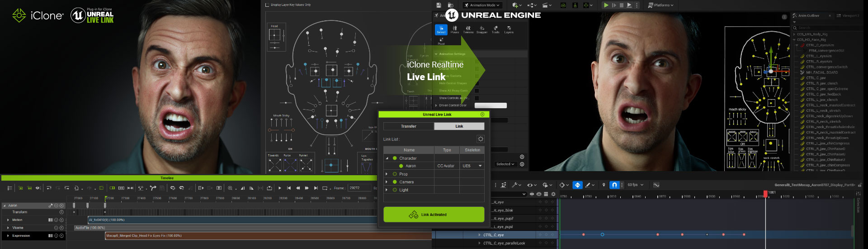The width and height of the screenshot is (868, 249).
Task: Click the snapping magnet icon in Sequencer
Action: (x=614, y=185)
